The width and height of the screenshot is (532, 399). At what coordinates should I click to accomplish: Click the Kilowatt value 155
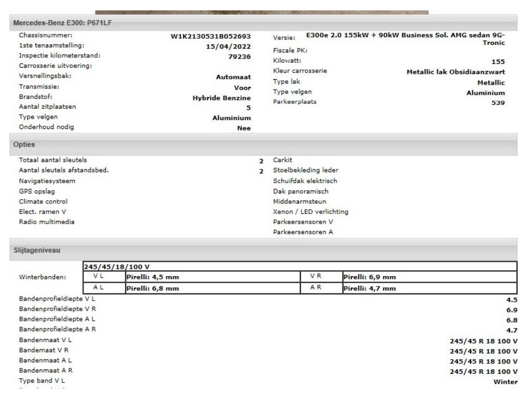tap(498, 62)
